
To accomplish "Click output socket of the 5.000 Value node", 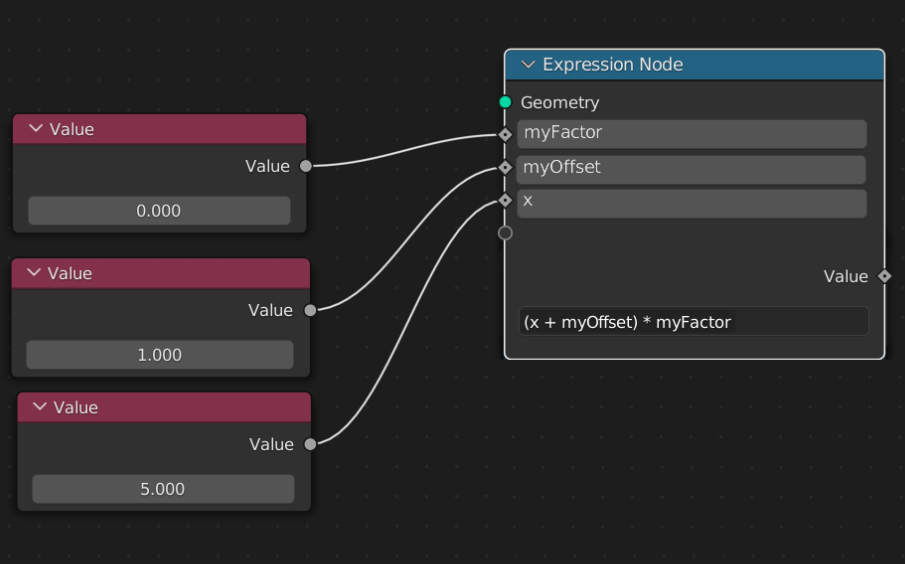I will 310,444.
